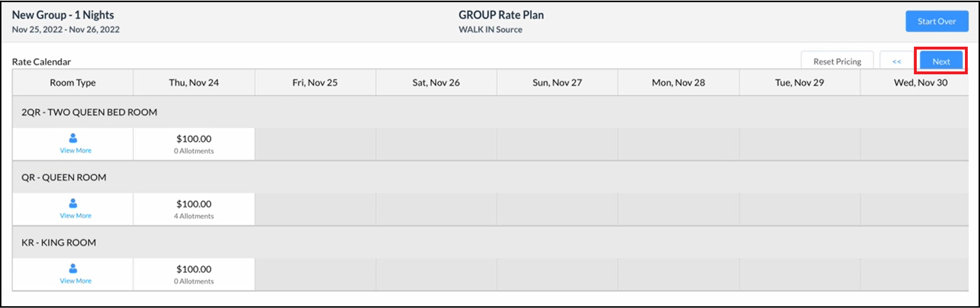
Task: Select the 2QR - TWO QUEEN BED ROOM header
Action: (90, 112)
